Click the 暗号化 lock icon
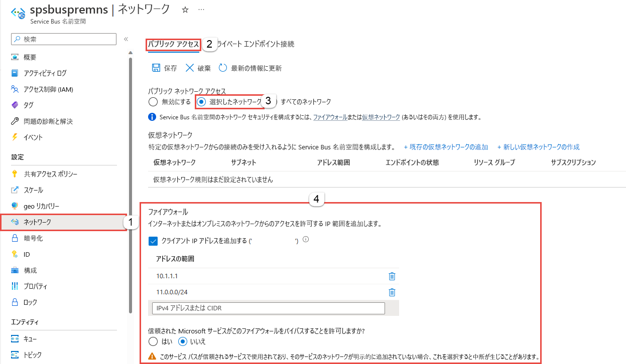The image size is (626, 364). [15, 238]
